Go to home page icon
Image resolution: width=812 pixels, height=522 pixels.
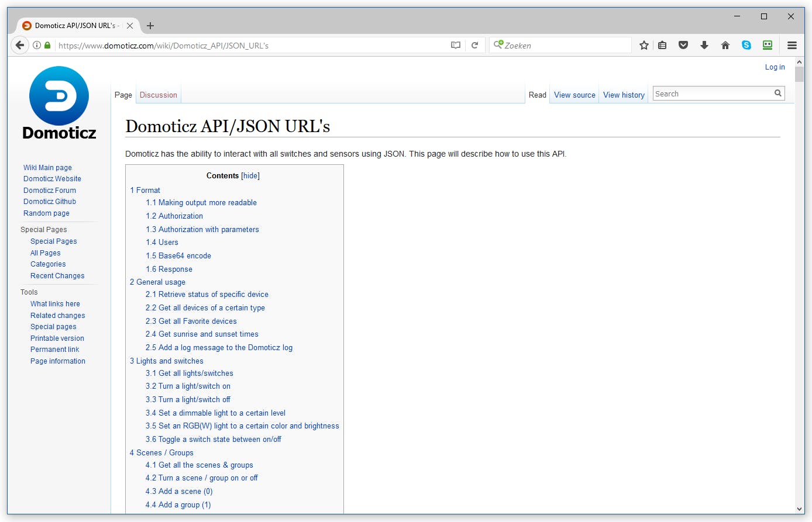coord(725,45)
